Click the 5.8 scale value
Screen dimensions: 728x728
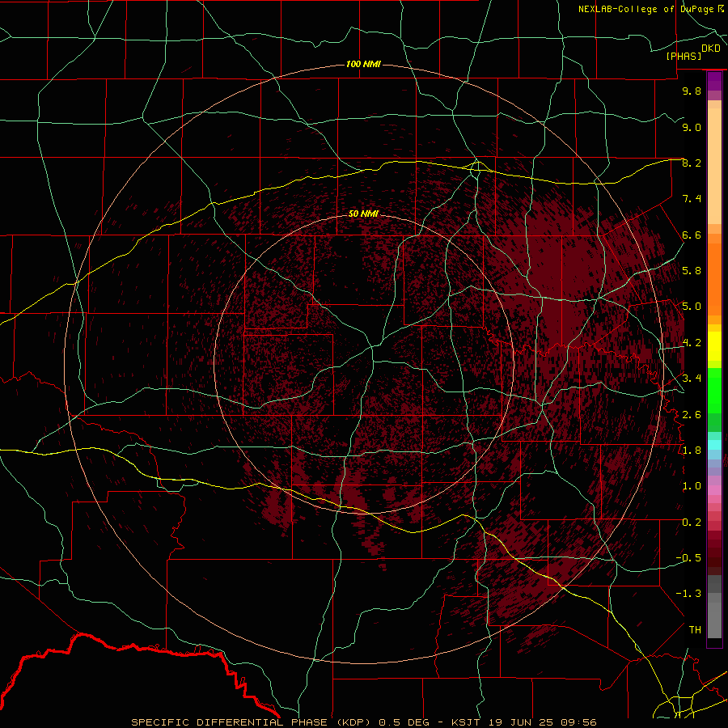[x=692, y=271]
